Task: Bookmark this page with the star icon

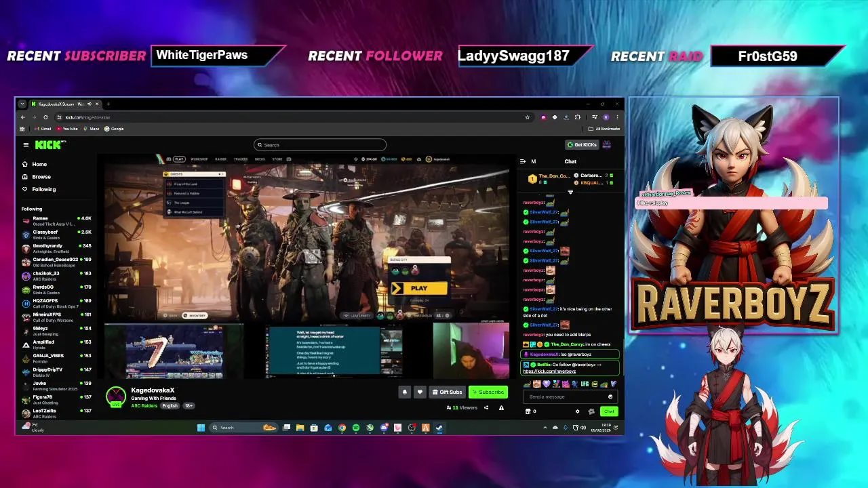Action: click(x=527, y=117)
